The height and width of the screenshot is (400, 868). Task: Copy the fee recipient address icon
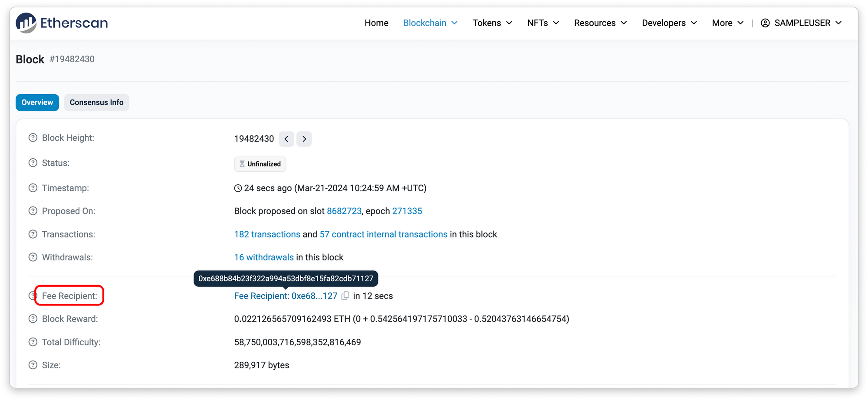point(345,296)
